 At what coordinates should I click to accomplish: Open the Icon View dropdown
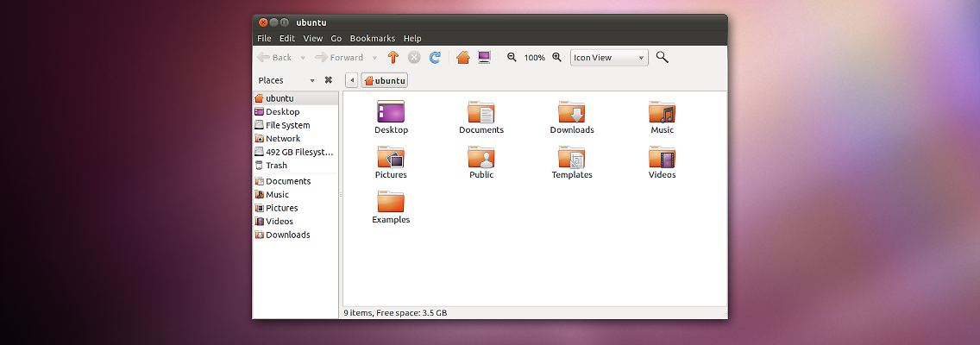(609, 58)
